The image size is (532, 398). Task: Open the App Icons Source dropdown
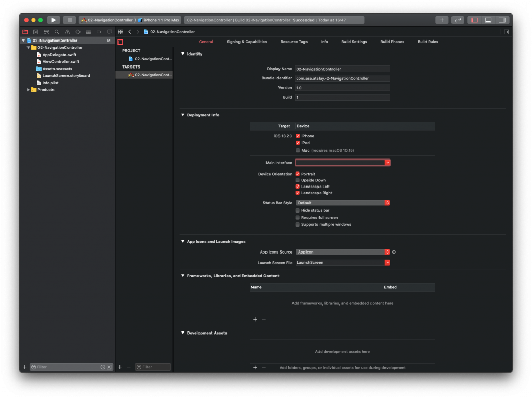(x=343, y=252)
